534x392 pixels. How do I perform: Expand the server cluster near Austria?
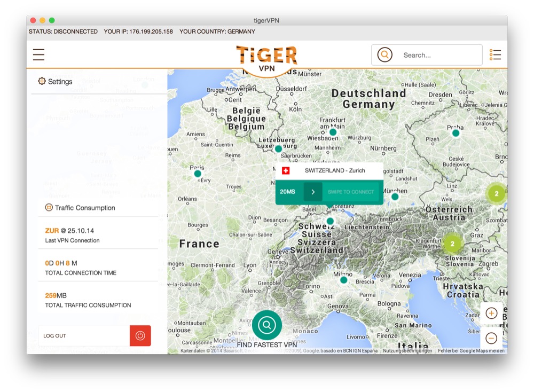[496, 193]
